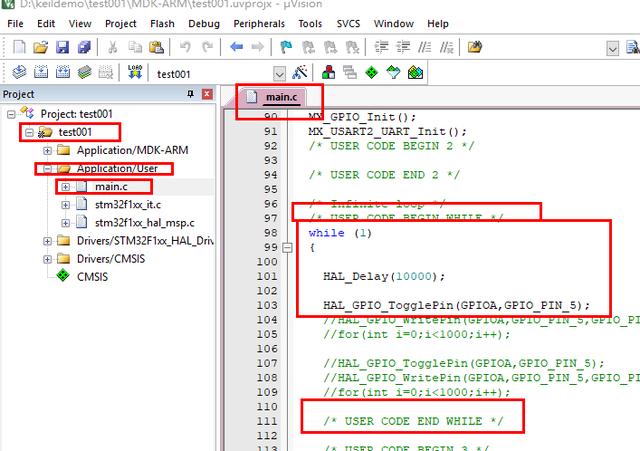This screenshot has height=451, width=640.
Task: Click the Comment selection icon
Action: 424,47
